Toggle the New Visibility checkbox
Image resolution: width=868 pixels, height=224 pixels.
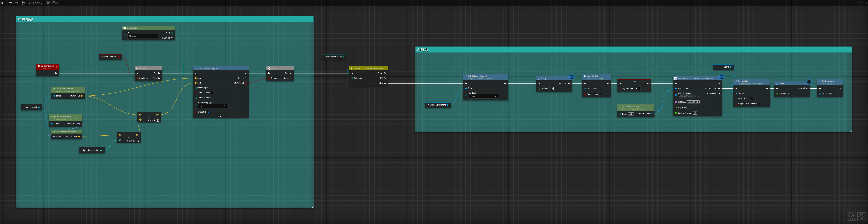(x=751, y=99)
